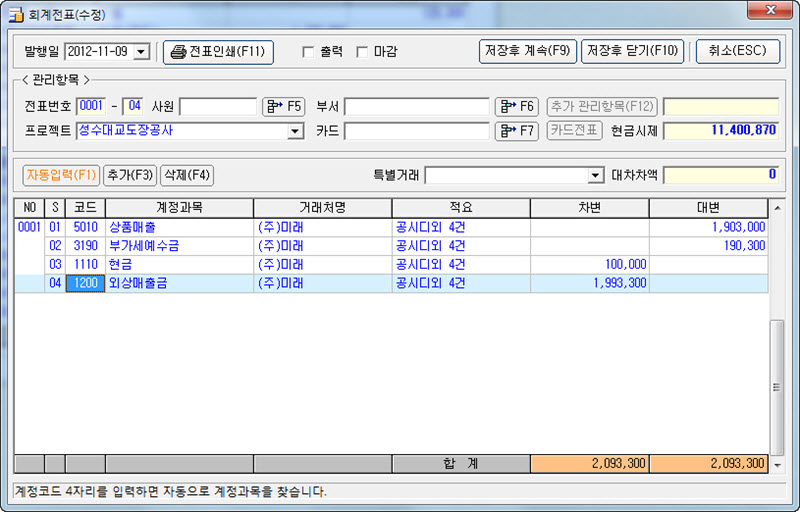Viewport: 800px width, 512px height.
Task: Click the 현금시제 value 11,400,870
Action: [x=743, y=130]
